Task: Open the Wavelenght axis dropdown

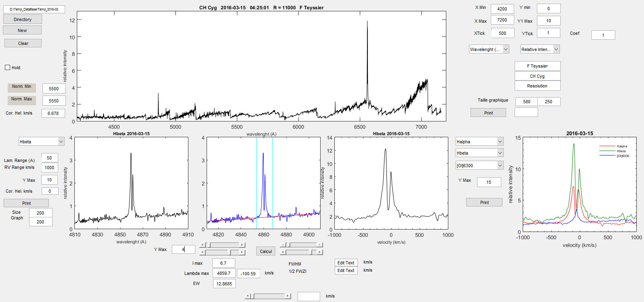Action: click(x=489, y=49)
